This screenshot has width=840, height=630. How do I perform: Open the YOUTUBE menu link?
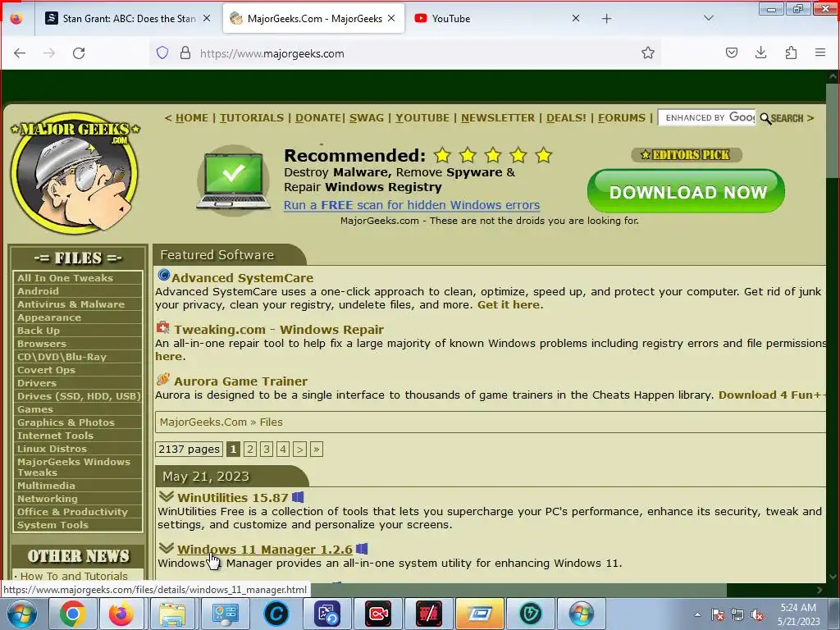422,118
